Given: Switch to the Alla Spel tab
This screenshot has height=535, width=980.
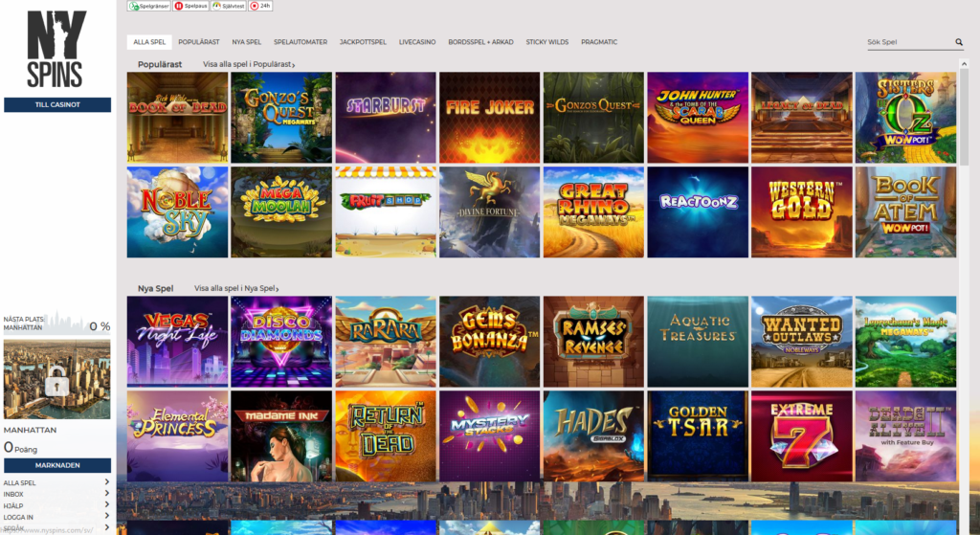Looking at the screenshot, I should [x=149, y=42].
